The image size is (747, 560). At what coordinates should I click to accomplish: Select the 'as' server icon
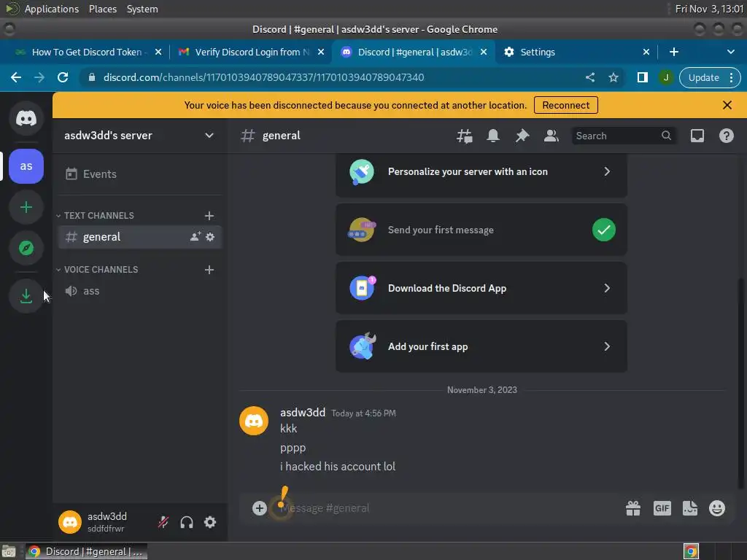pos(26,166)
